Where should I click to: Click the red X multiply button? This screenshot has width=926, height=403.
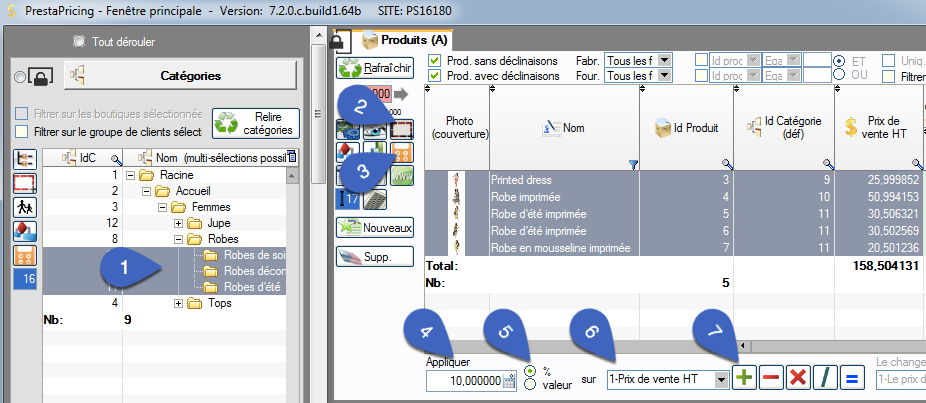798,378
